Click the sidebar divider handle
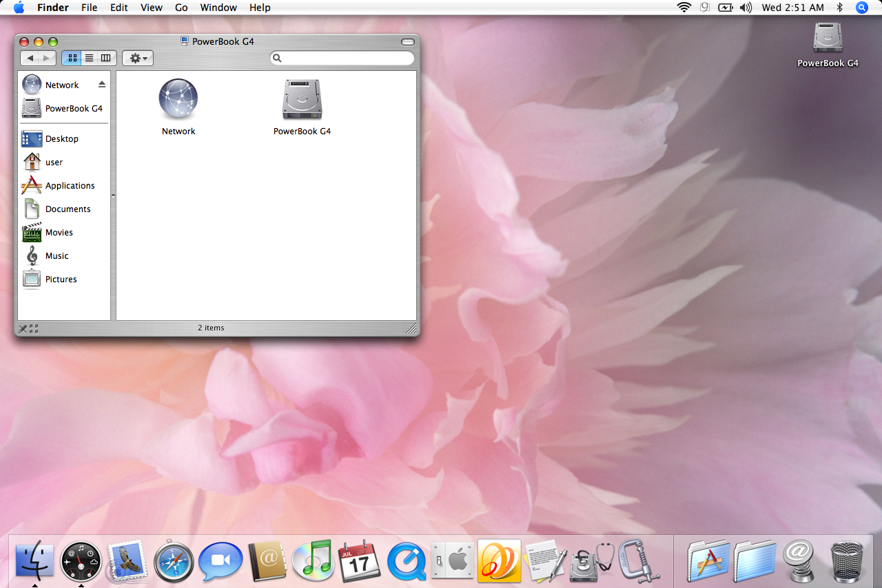Image resolution: width=882 pixels, height=588 pixels. [113, 196]
